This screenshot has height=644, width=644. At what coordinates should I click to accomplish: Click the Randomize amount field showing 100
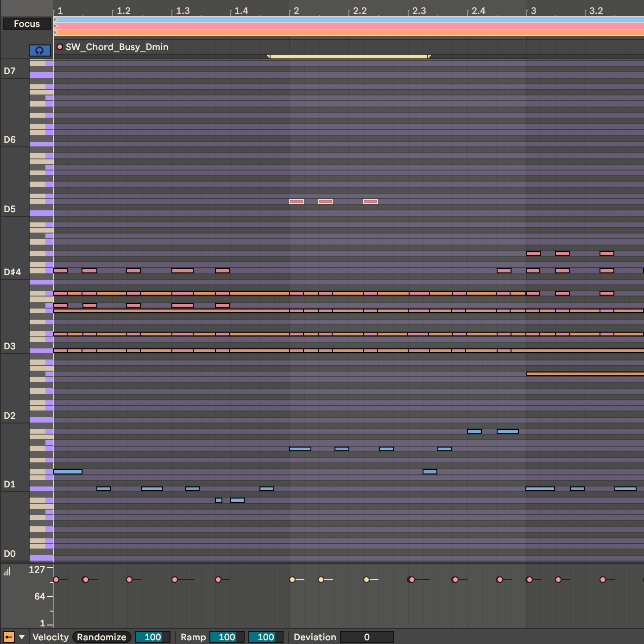pyautogui.click(x=152, y=637)
